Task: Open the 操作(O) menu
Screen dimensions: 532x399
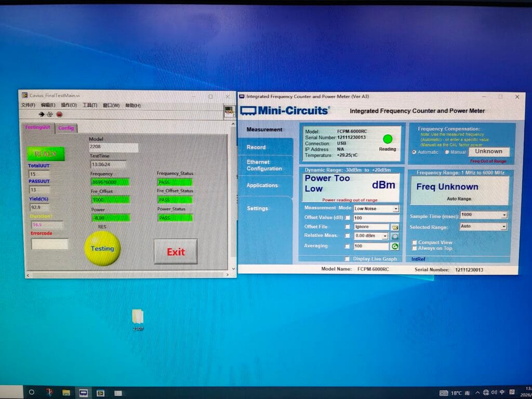Action: pos(69,105)
